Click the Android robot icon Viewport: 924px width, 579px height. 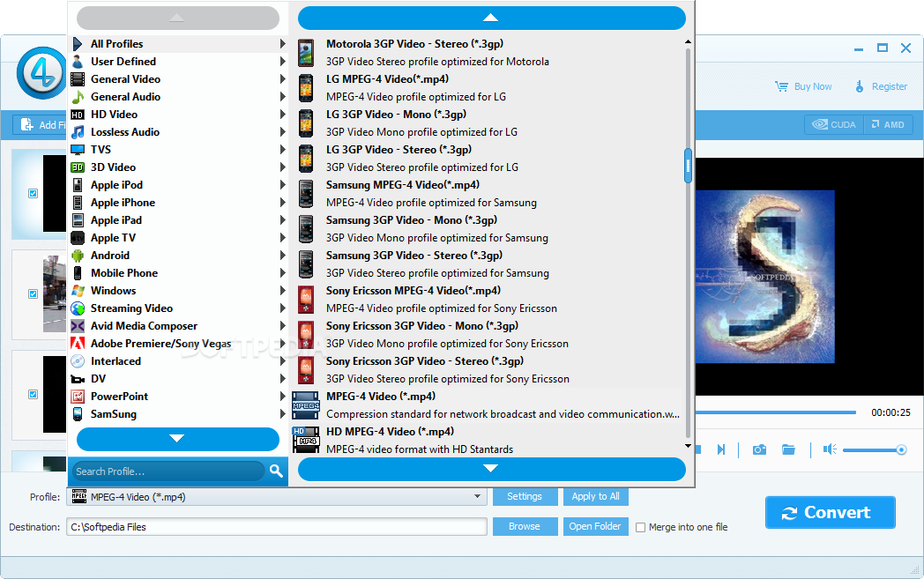pyautogui.click(x=78, y=256)
